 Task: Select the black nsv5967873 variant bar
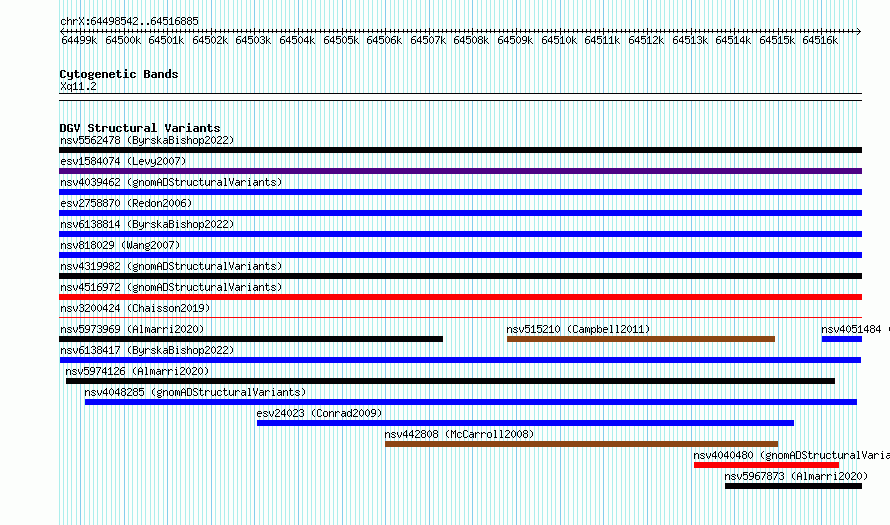tap(794, 486)
